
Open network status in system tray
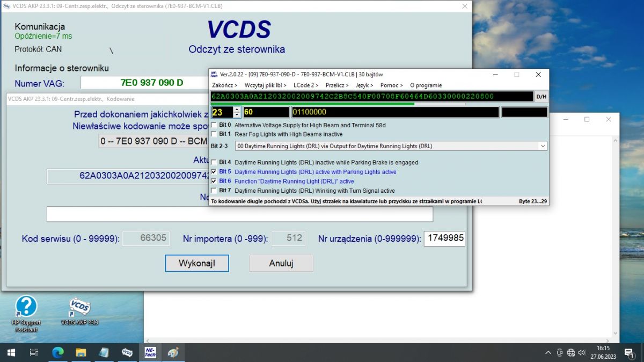point(571,353)
